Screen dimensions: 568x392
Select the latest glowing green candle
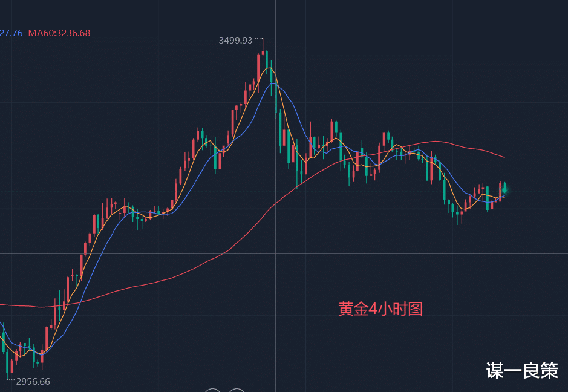[504, 189]
